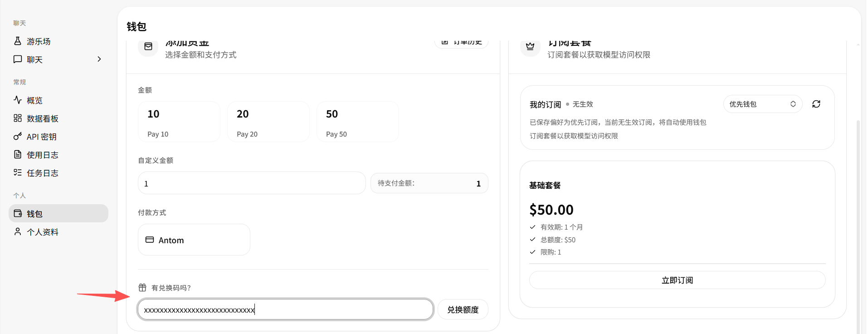Open the 数据看板 dashboard grid icon
Screen dimensions: 868x334
18,118
